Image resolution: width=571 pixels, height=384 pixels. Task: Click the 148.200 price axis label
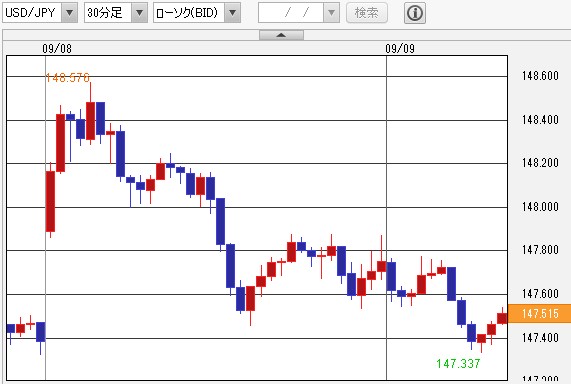pos(540,163)
